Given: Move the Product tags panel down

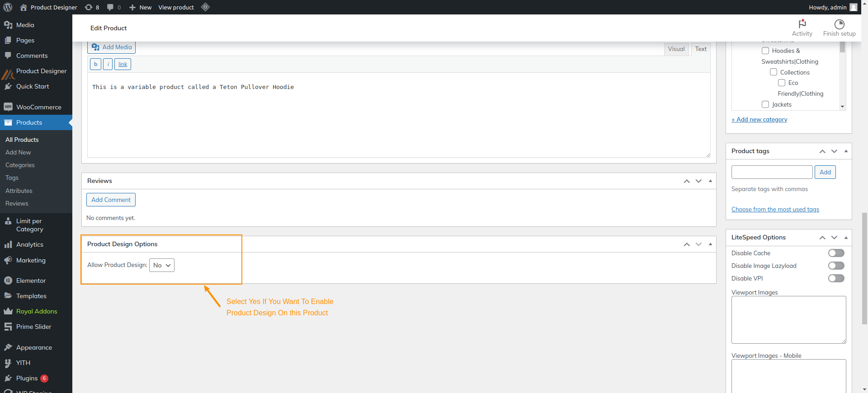Looking at the screenshot, I should [x=834, y=151].
